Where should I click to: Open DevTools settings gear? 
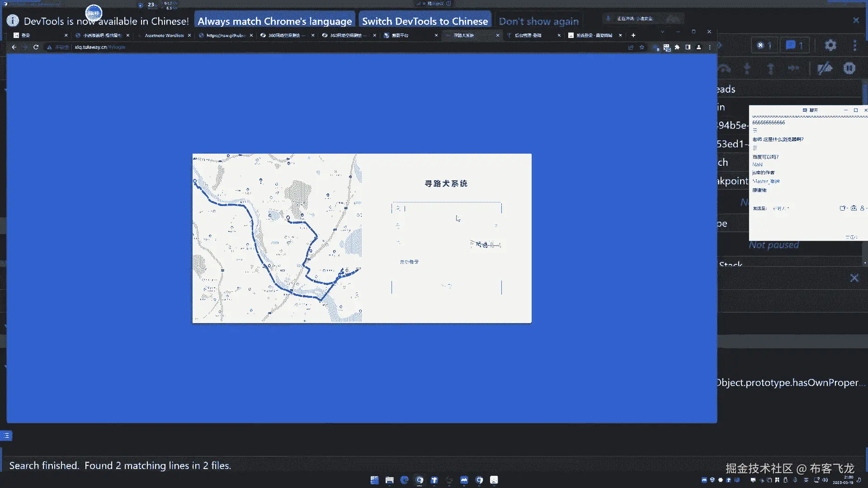(830, 45)
